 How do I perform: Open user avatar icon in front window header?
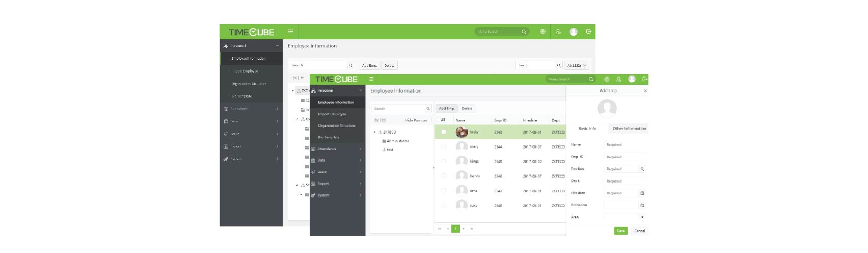[632, 79]
